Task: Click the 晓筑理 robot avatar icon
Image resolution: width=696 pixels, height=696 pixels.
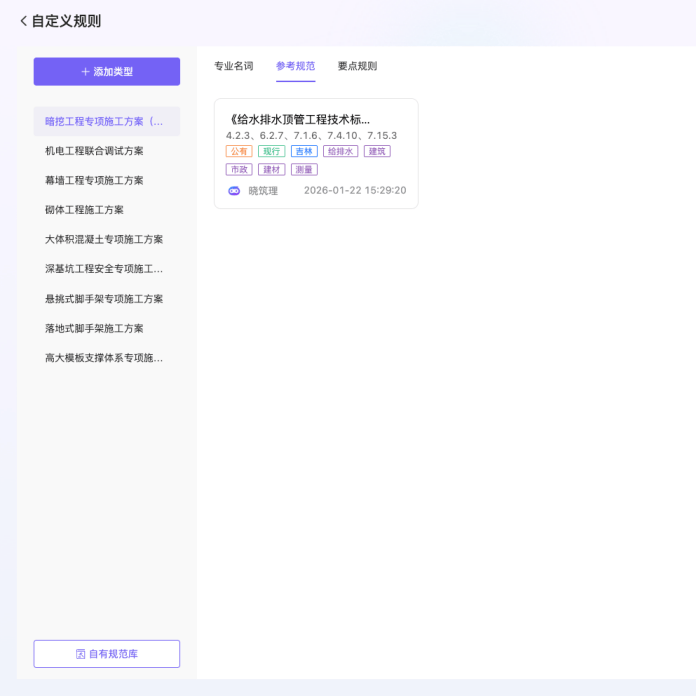Action: click(x=234, y=191)
